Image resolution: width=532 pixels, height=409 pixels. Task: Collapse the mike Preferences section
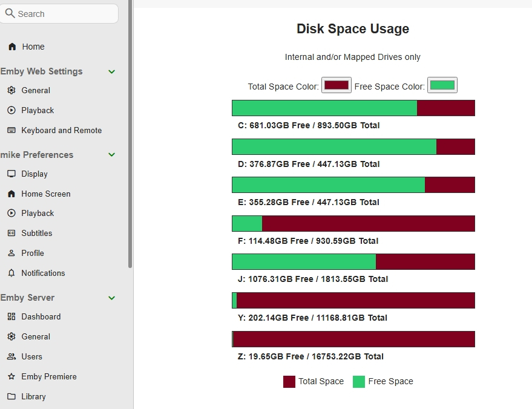[111, 155]
